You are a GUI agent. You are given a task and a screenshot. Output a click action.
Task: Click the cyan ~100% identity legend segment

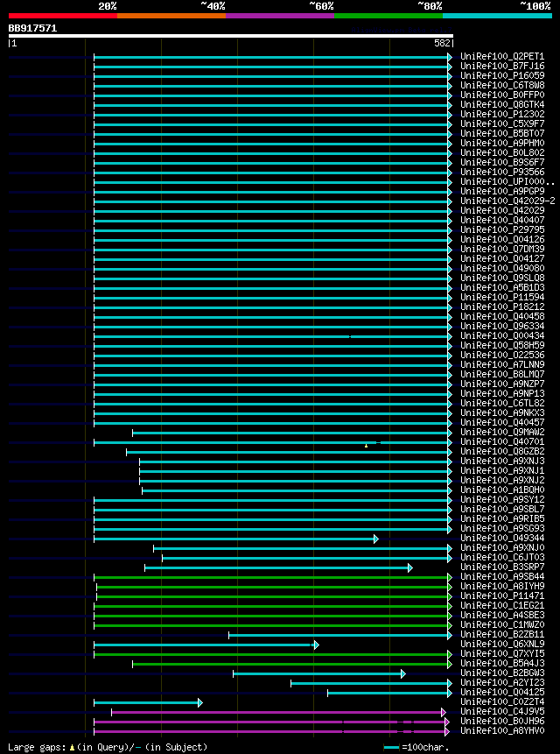pyautogui.click(x=498, y=16)
